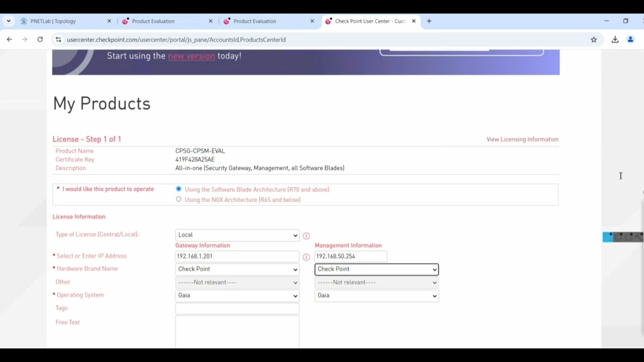Go back to the previous page
The width and height of the screenshot is (644, 362).
tap(9, 39)
